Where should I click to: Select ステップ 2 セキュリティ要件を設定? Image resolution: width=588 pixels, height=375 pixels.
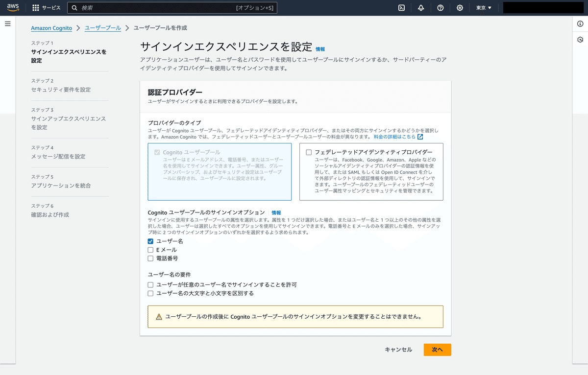click(61, 85)
